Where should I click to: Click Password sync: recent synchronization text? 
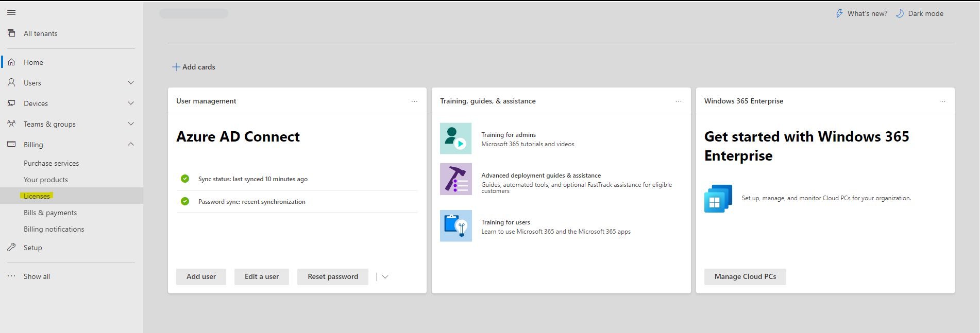pos(252,202)
